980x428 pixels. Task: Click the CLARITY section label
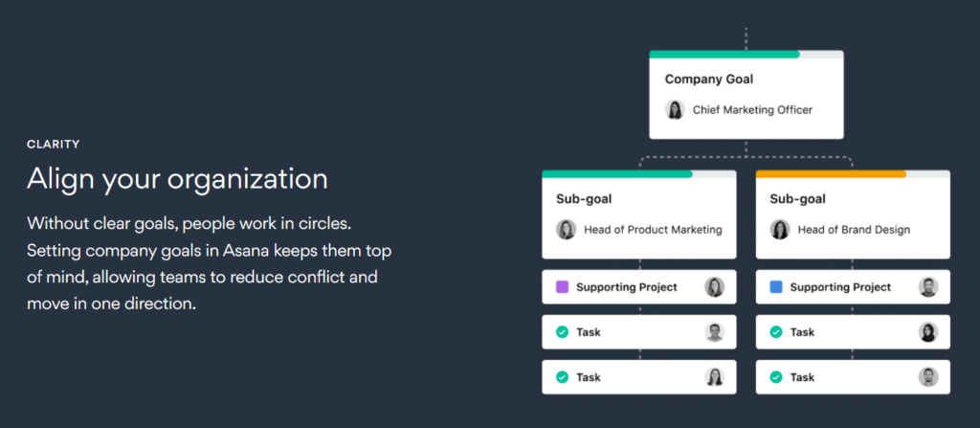pos(54,145)
